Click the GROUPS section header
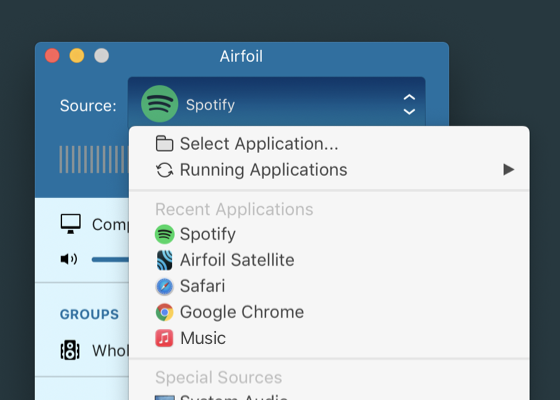This screenshot has height=400, width=560. [89, 314]
